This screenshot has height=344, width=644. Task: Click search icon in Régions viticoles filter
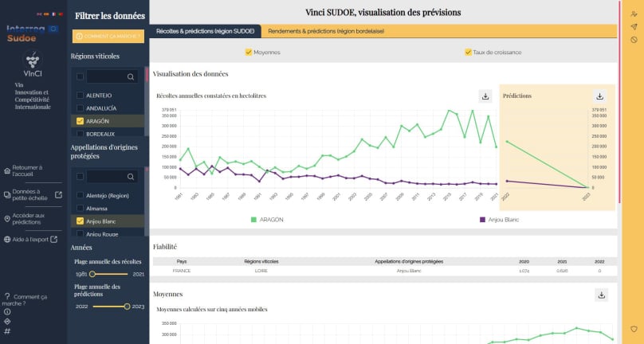[x=131, y=76]
